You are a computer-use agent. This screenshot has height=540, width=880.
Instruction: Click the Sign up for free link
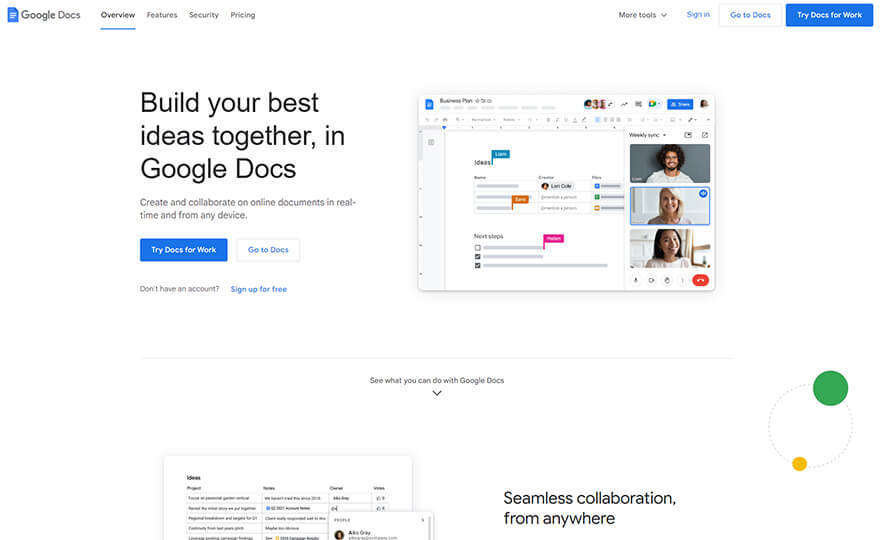(x=258, y=289)
